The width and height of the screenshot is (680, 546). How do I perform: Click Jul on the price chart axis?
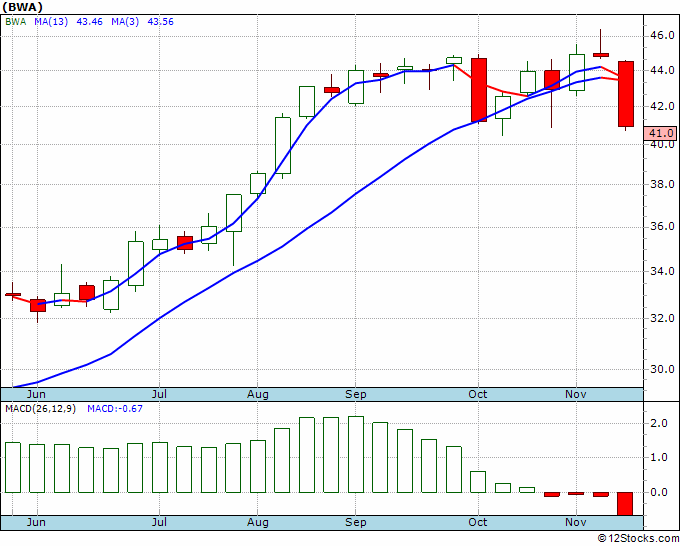click(x=159, y=394)
